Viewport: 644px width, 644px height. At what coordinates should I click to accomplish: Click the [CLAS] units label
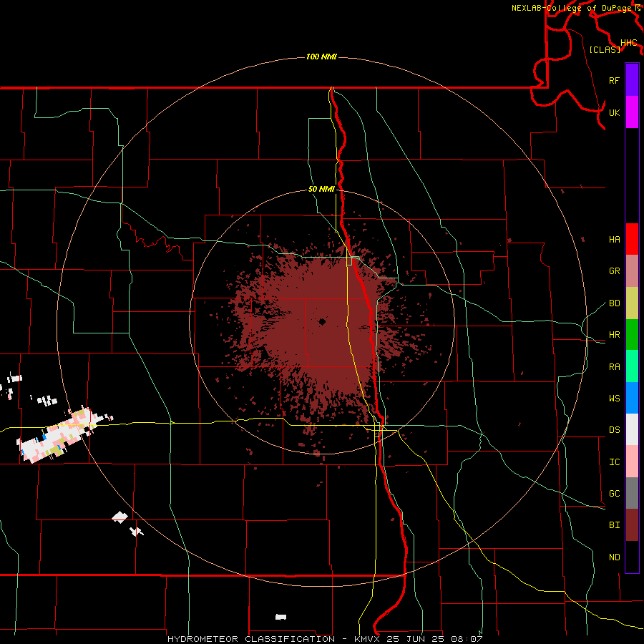pyautogui.click(x=605, y=49)
